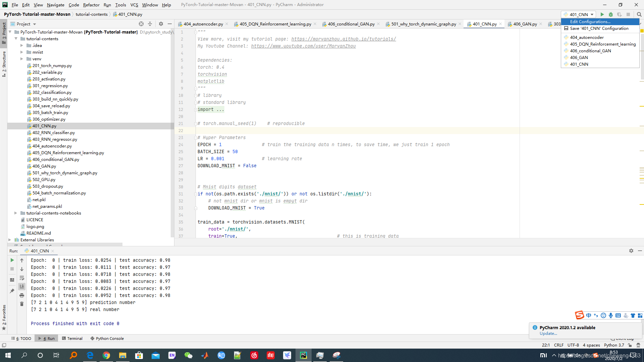Expand the tutorial-contents-notebooks folder
The height and width of the screenshot is (362, 644).
[x=16, y=213]
